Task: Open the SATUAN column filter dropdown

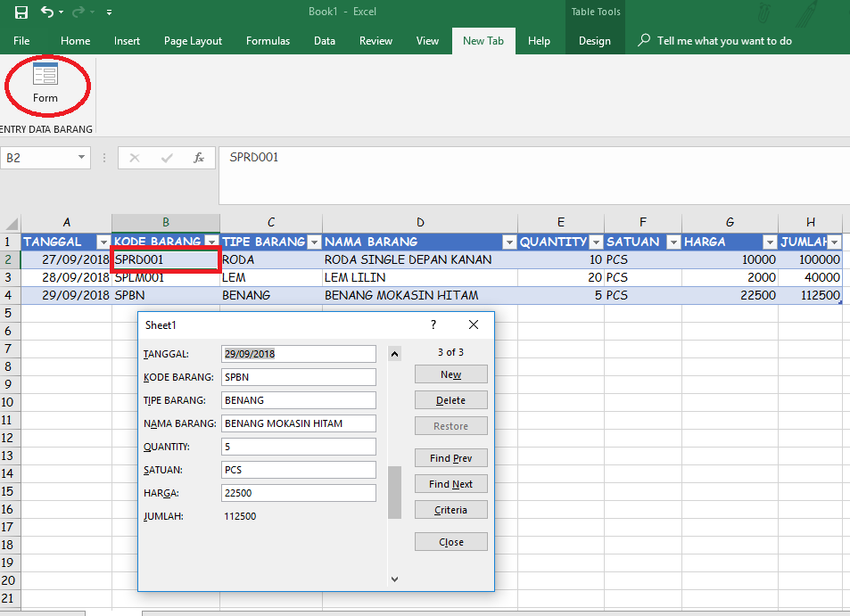Action: [x=673, y=242]
